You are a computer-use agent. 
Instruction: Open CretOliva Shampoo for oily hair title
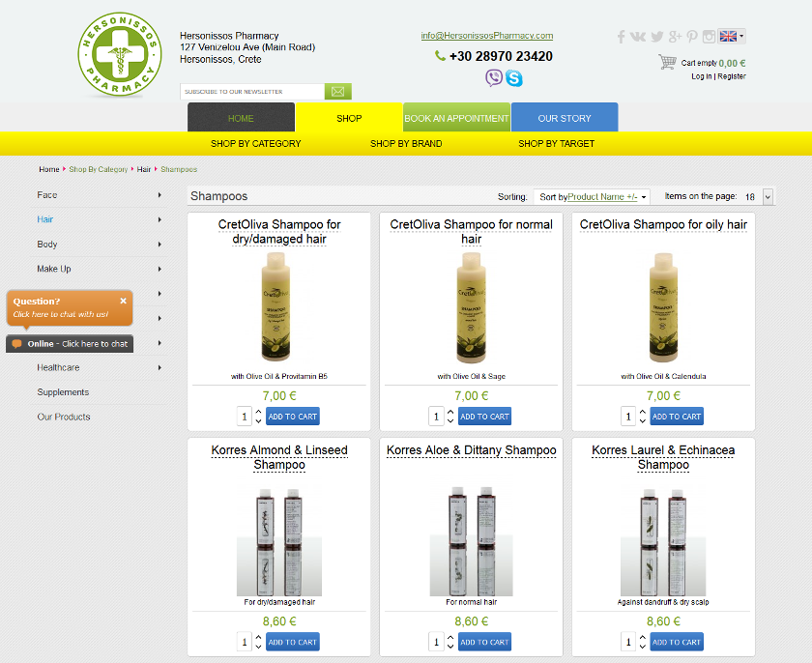[663, 224]
